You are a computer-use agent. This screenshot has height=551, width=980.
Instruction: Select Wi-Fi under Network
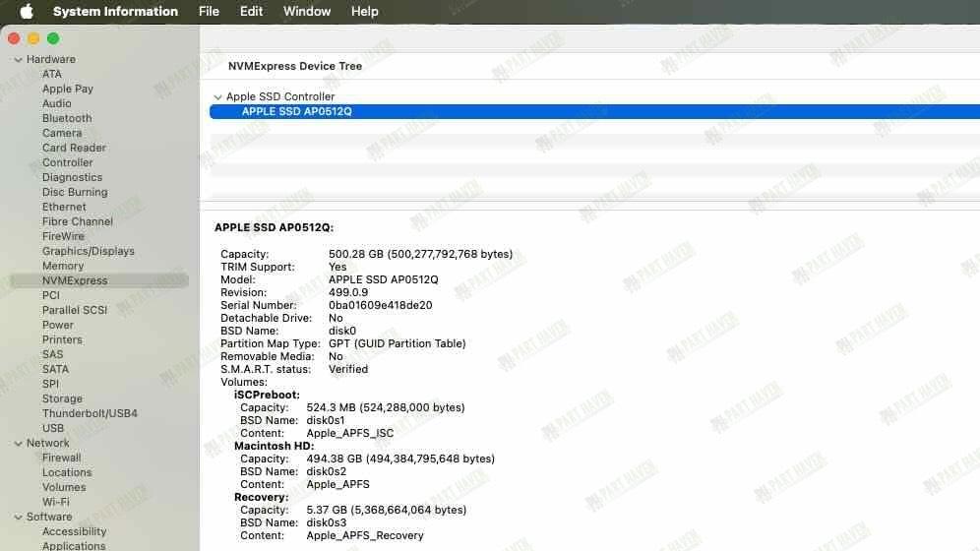coord(56,502)
